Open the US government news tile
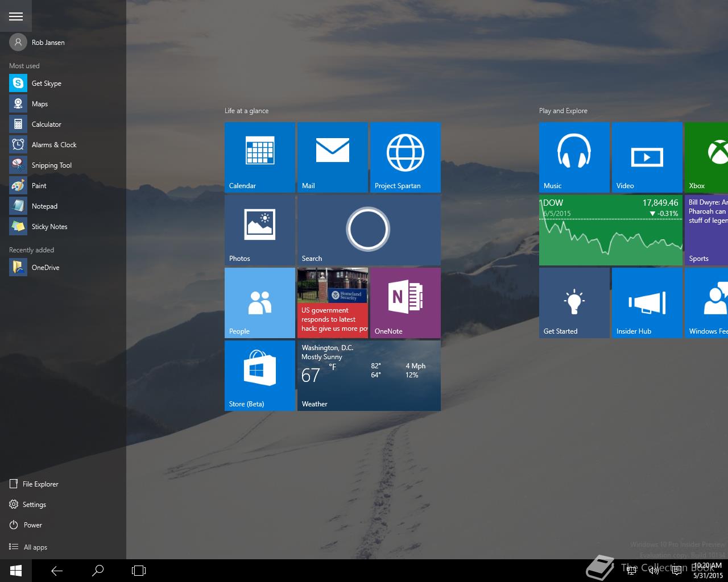The height and width of the screenshot is (582, 728). tap(333, 303)
